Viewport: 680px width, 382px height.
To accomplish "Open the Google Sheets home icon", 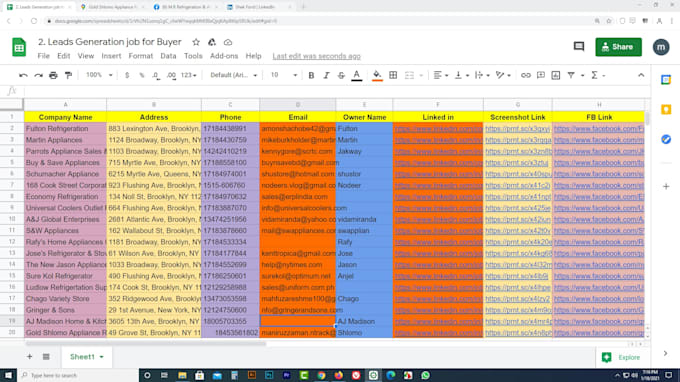I will tap(19, 47).
